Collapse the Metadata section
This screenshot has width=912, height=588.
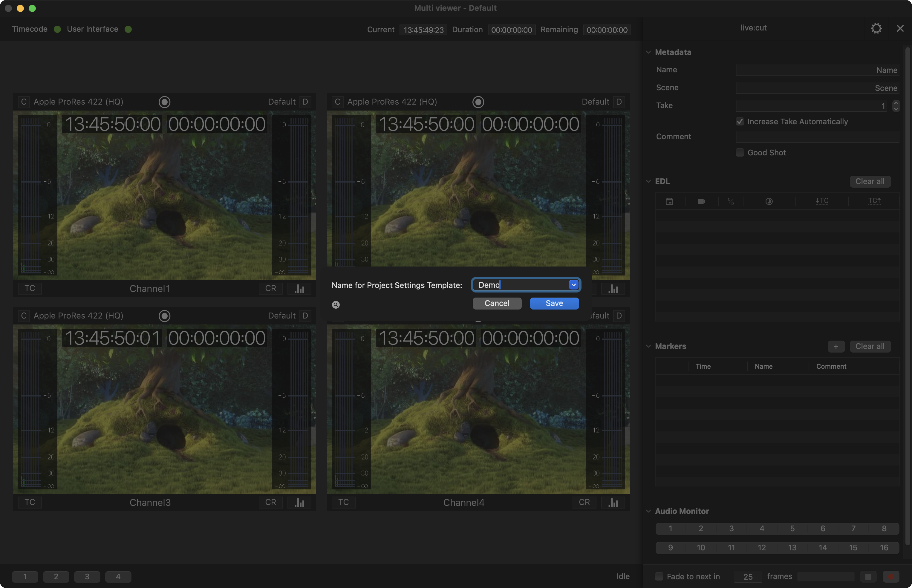coord(648,52)
